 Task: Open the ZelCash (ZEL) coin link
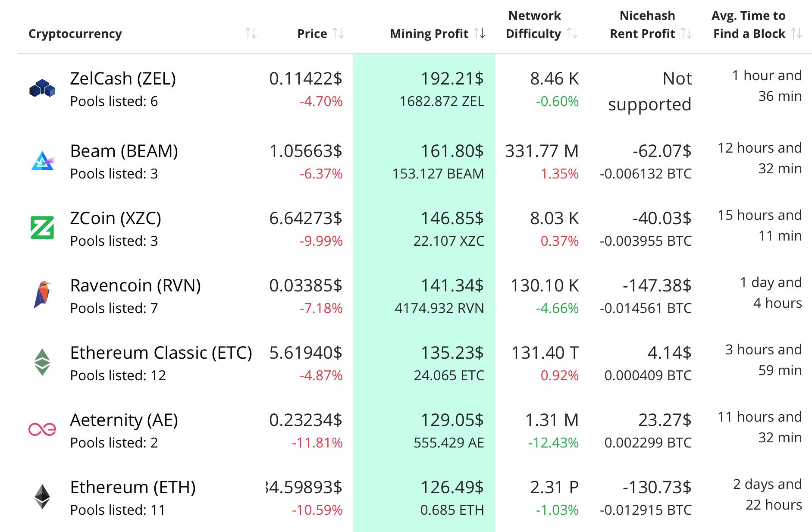point(123,79)
